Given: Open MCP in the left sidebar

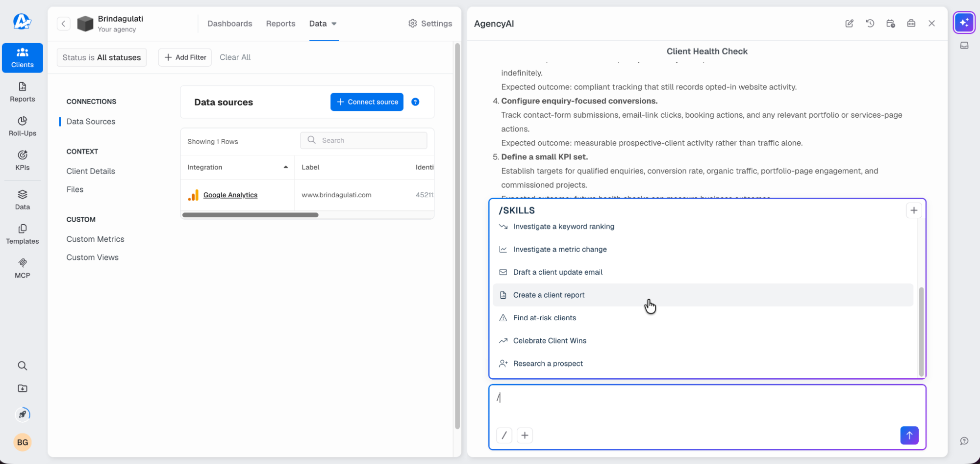Looking at the screenshot, I should [23, 269].
